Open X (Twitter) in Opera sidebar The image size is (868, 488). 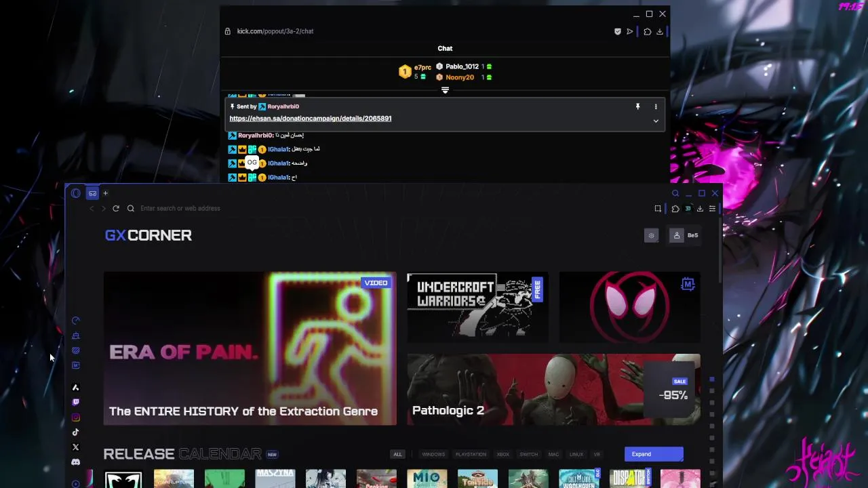point(76,447)
